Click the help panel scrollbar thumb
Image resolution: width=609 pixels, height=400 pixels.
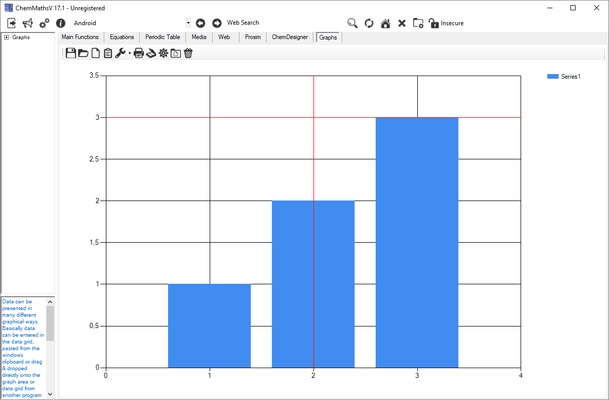50,323
